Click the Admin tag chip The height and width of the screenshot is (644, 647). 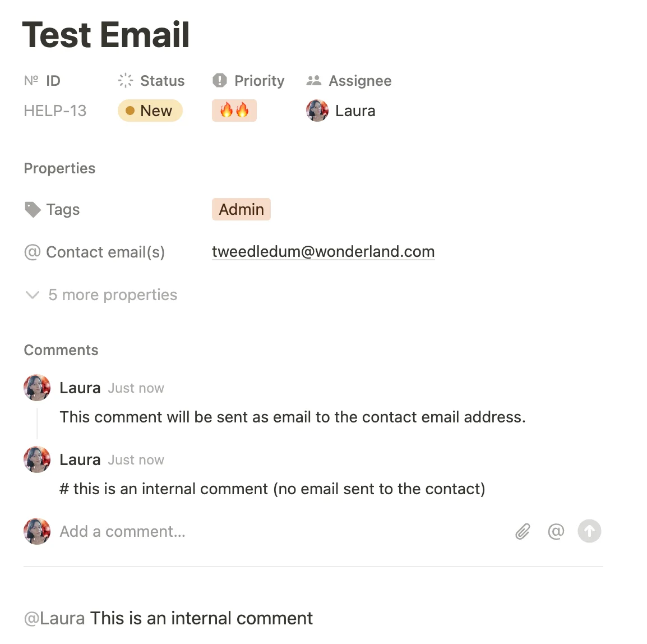point(241,210)
